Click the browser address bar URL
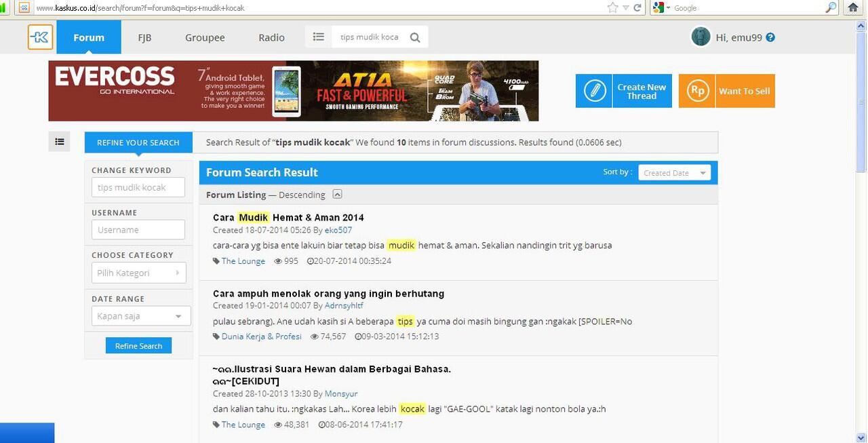Image resolution: width=868 pixels, height=443 pixels. coord(140,8)
